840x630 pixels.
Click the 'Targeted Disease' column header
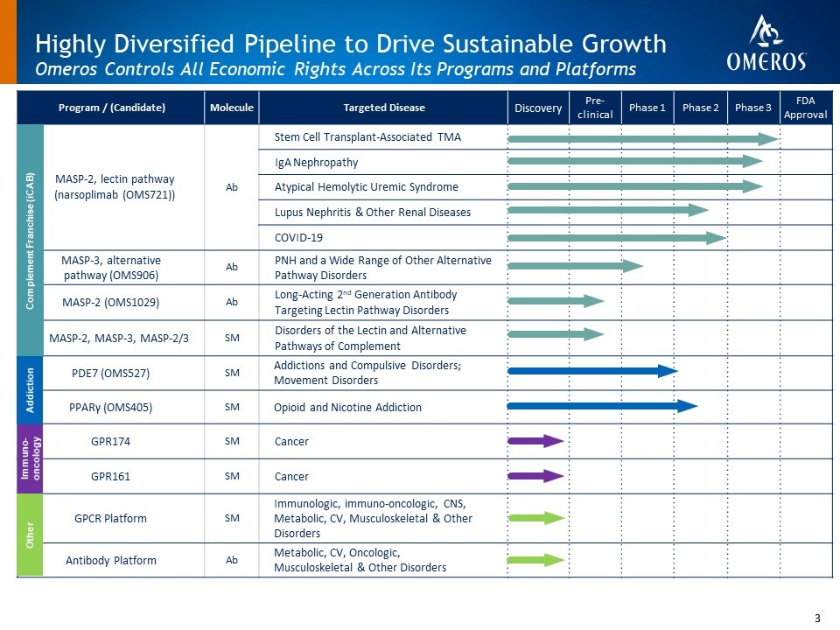[383, 108]
